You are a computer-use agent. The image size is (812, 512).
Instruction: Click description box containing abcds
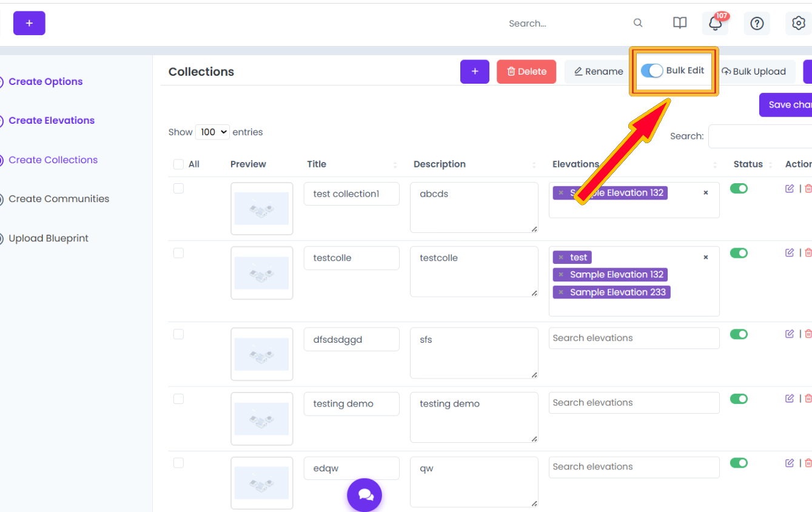pos(474,207)
